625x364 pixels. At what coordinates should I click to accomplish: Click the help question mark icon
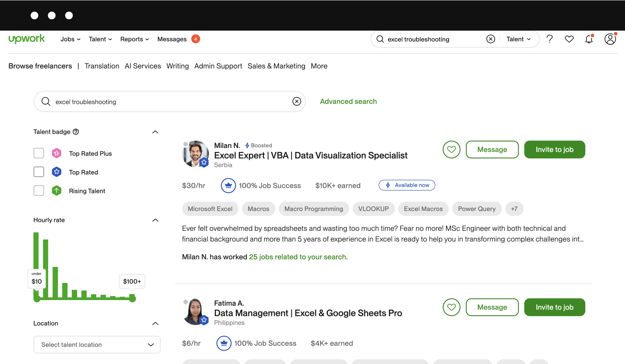pos(549,40)
